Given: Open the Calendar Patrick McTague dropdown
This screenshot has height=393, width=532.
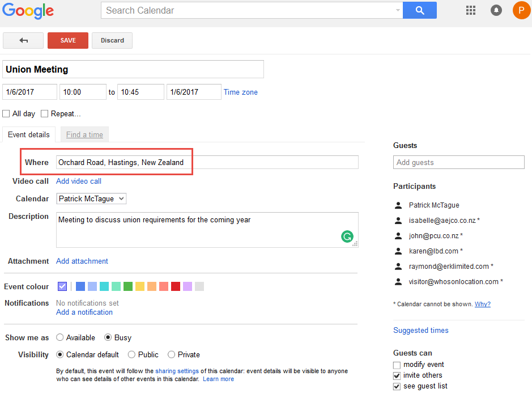Looking at the screenshot, I should (x=91, y=198).
